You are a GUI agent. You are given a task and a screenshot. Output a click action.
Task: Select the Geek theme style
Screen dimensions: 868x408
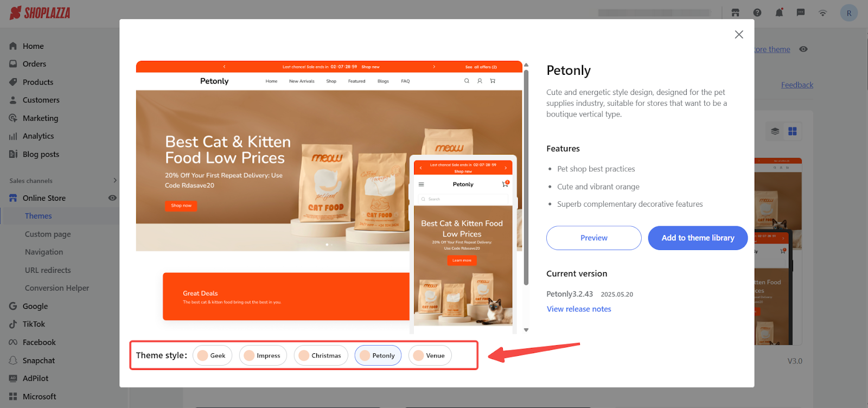click(212, 355)
